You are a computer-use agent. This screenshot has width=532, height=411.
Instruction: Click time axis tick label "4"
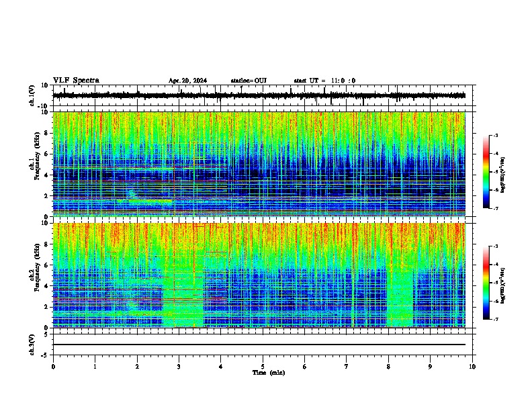(221, 367)
